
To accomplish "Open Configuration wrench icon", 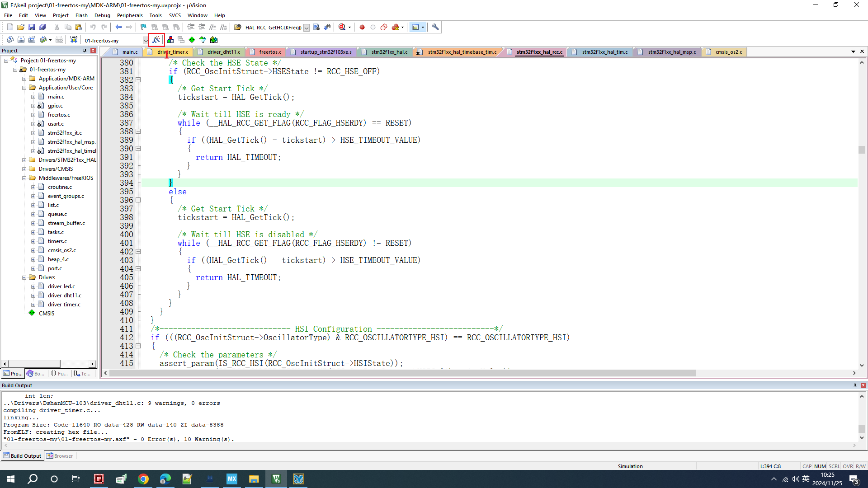I will [x=435, y=27].
